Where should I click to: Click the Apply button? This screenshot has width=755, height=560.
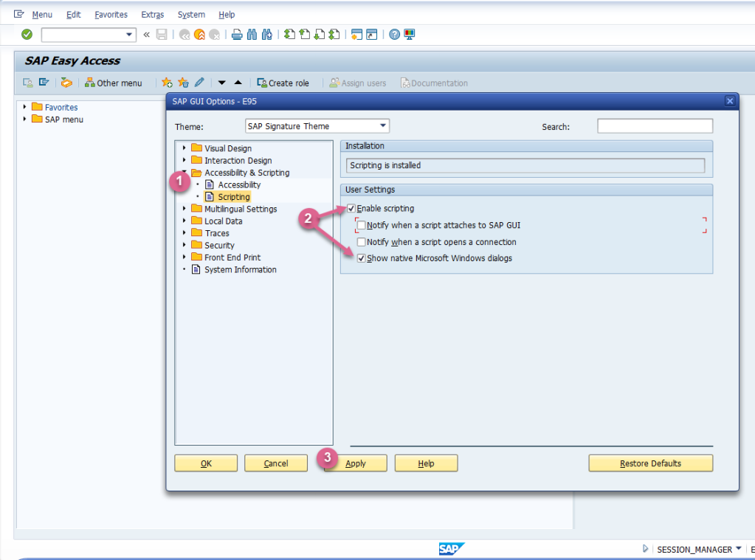tap(356, 463)
